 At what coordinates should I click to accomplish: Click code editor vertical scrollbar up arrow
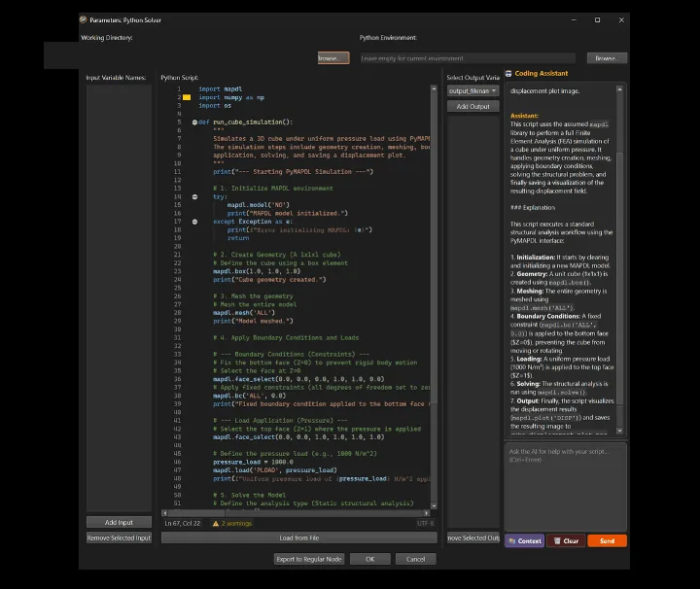434,88
